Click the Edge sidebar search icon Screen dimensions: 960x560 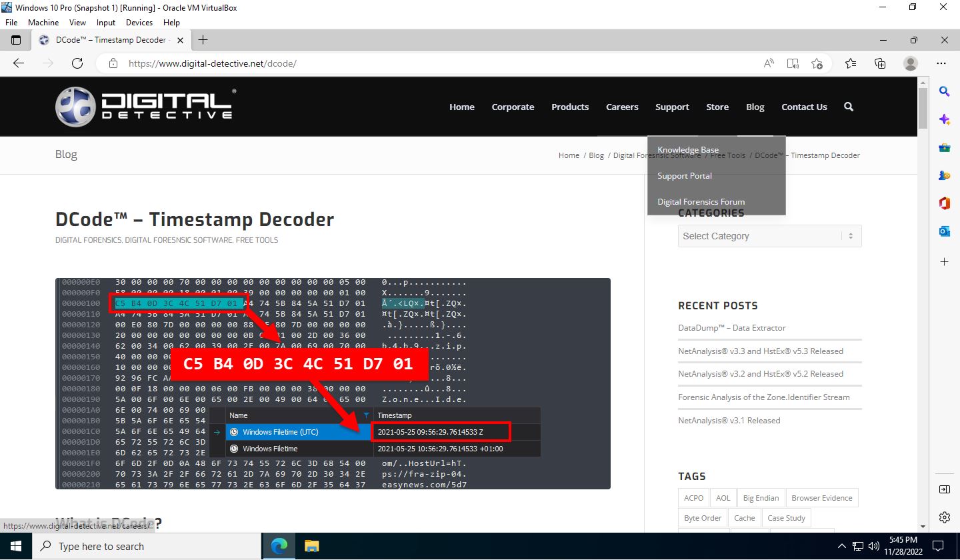point(944,91)
